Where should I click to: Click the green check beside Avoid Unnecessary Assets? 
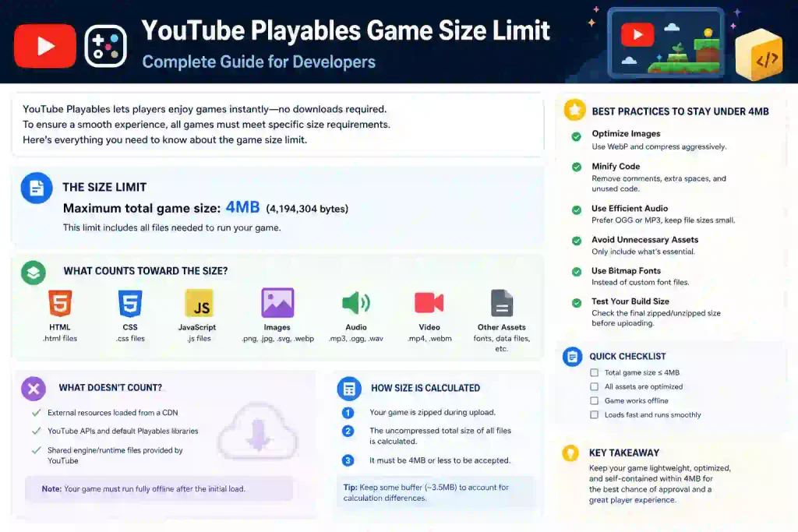pyautogui.click(x=576, y=241)
